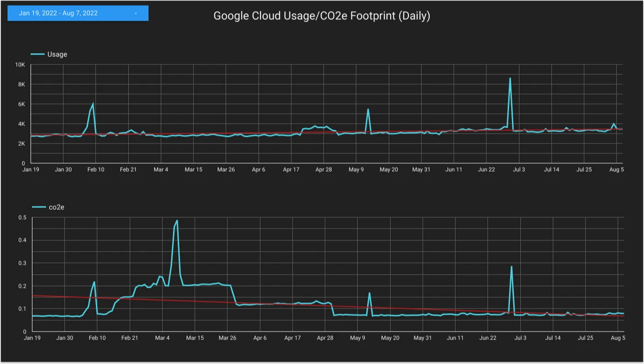Click the Apr 28 label on Usage chart axis
The image size is (644, 364).
pos(324,170)
